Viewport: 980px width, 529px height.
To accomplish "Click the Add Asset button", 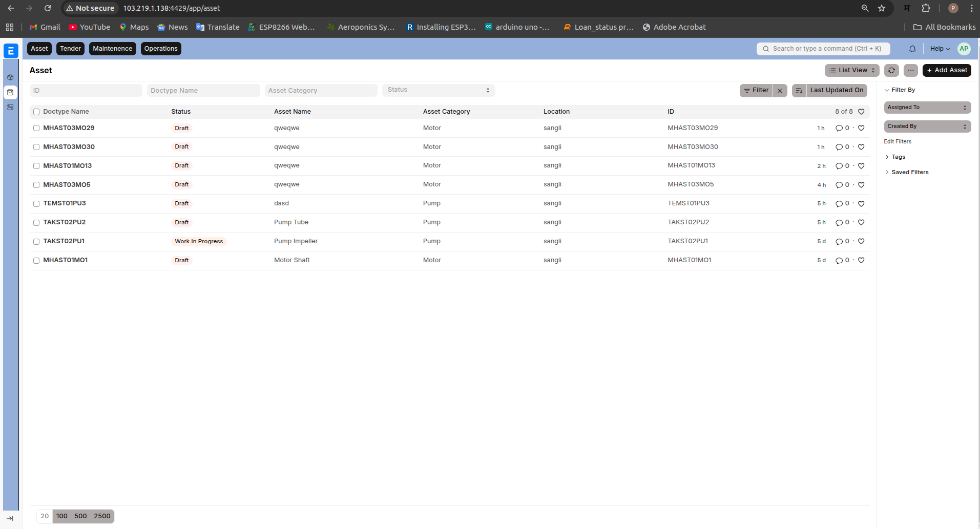I will click(x=946, y=70).
